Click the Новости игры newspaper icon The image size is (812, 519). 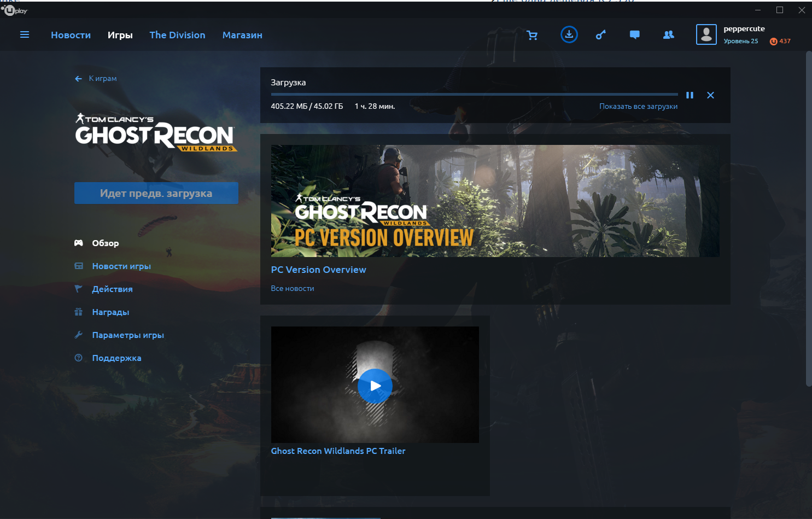(x=79, y=266)
